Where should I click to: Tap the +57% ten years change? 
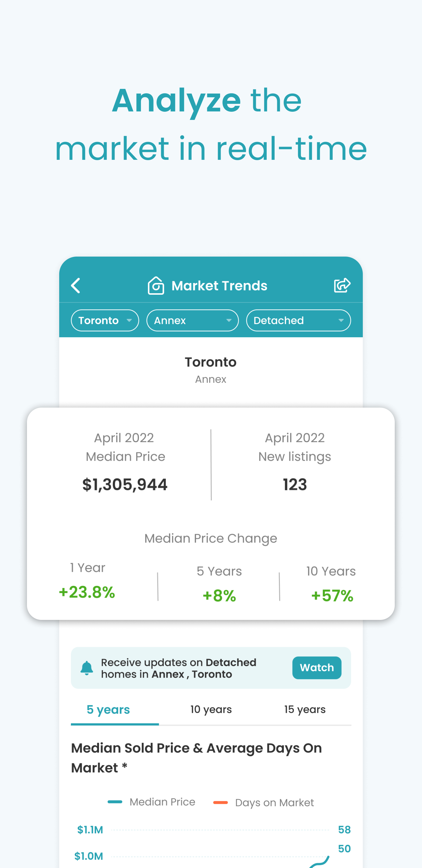pos(332,595)
